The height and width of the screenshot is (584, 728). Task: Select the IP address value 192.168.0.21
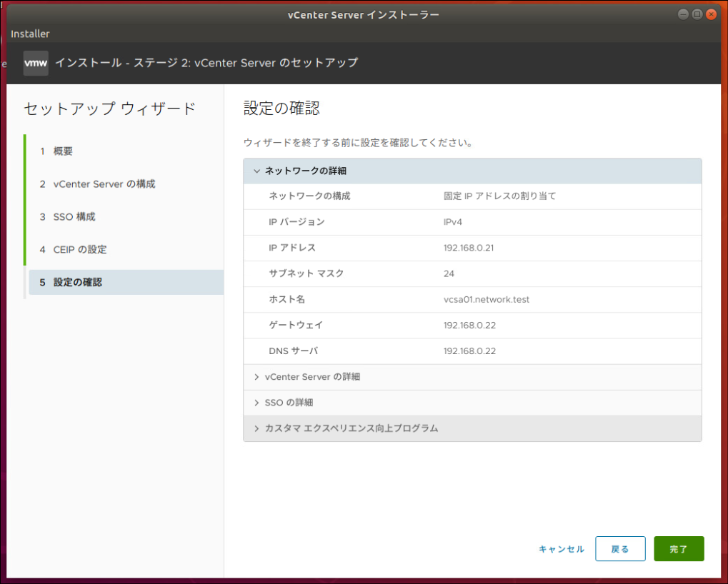pyautogui.click(x=469, y=248)
